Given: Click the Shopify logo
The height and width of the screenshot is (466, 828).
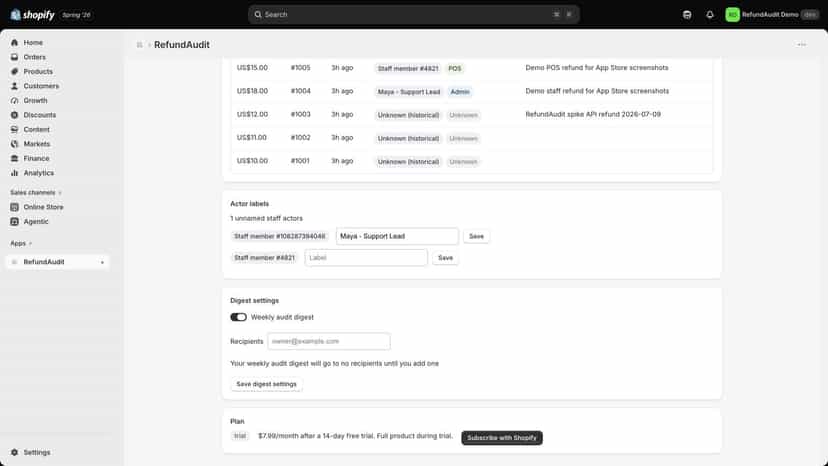Looking at the screenshot, I should 32,15.
